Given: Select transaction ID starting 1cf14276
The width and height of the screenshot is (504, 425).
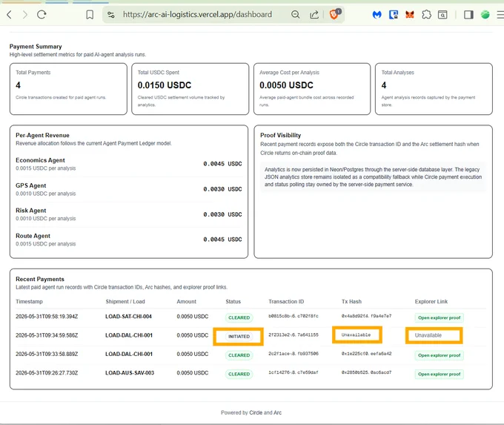Looking at the screenshot, I should coord(294,372).
